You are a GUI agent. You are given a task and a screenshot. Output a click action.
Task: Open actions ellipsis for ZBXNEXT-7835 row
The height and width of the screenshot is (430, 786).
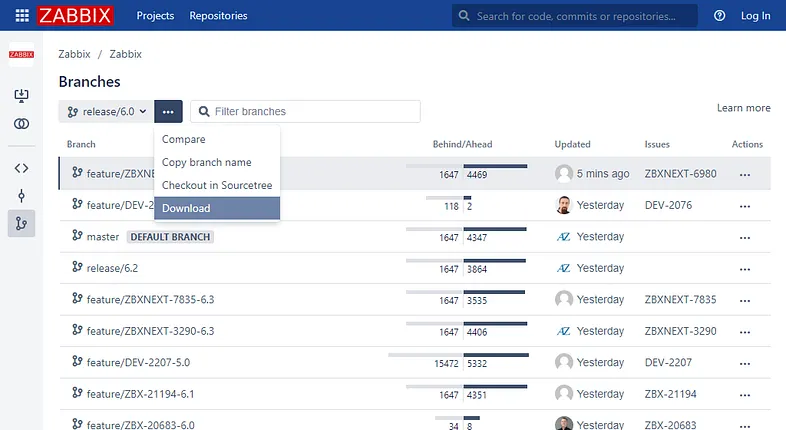pyautogui.click(x=745, y=301)
